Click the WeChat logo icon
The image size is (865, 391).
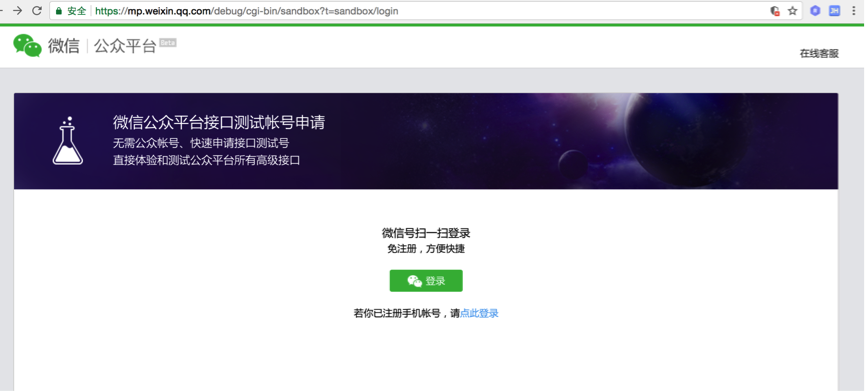click(28, 45)
